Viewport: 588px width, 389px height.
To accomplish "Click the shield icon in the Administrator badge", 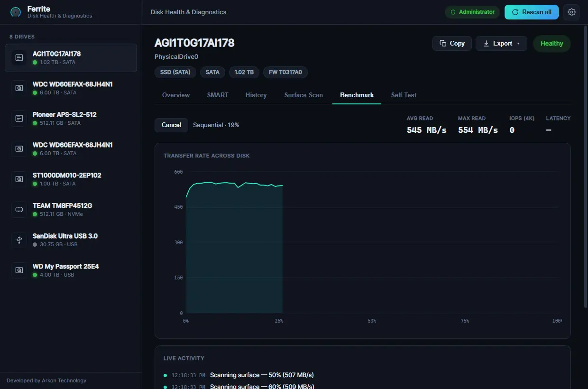I will (x=453, y=12).
